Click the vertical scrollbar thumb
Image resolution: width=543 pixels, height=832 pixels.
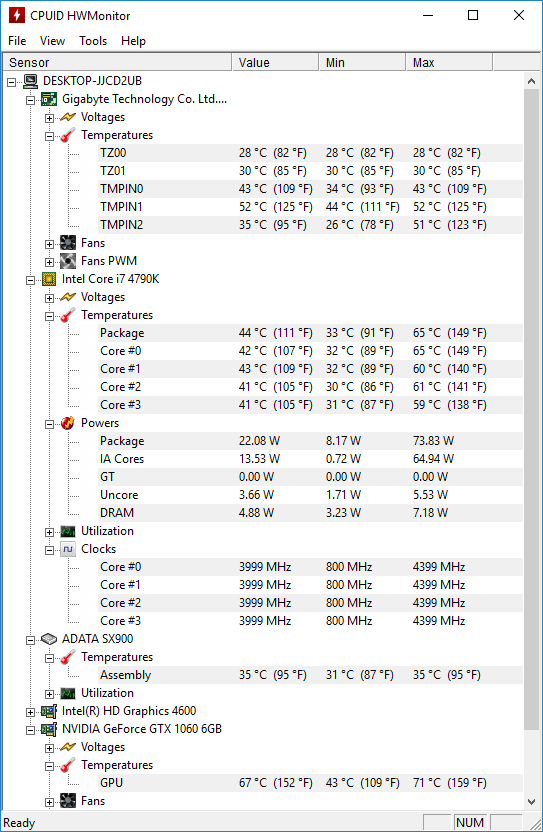coord(531,410)
